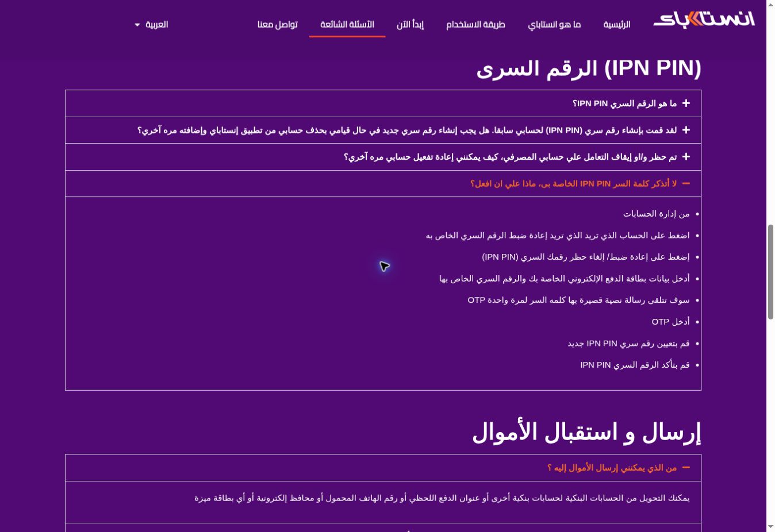Click the step 'إضغط على إعادة ضبط/ إلغاء حظر رقمك السري'
Image resolution: width=775 pixels, height=532 pixels.
click(x=585, y=257)
